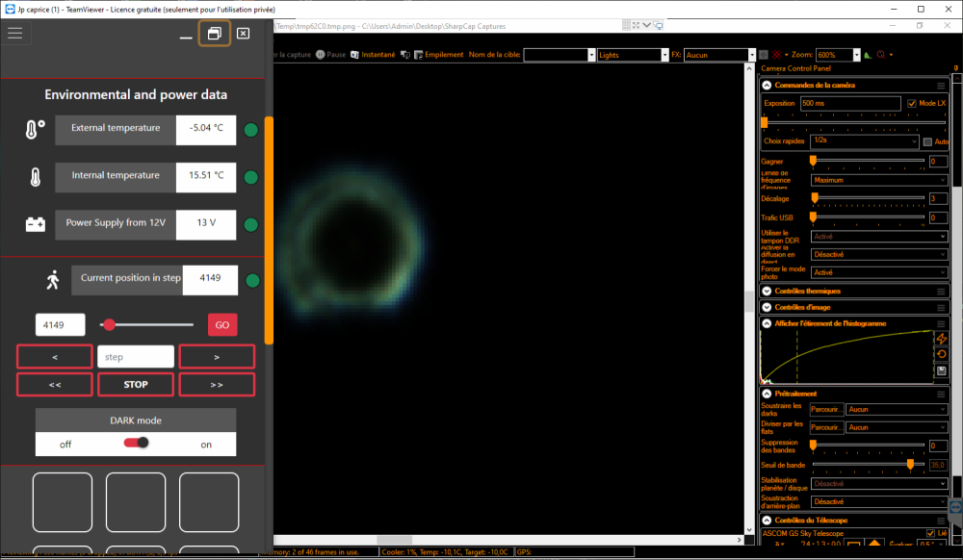Reset histogram stretch with circular arrow icon
The height and width of the screenshot is (560, 963).
click(x=942, y=354)
